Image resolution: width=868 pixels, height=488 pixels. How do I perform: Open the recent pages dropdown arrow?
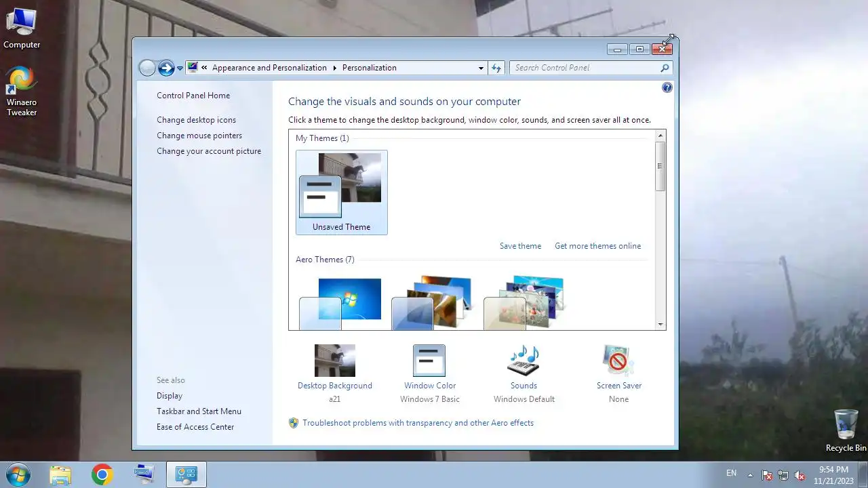[180, 68]
